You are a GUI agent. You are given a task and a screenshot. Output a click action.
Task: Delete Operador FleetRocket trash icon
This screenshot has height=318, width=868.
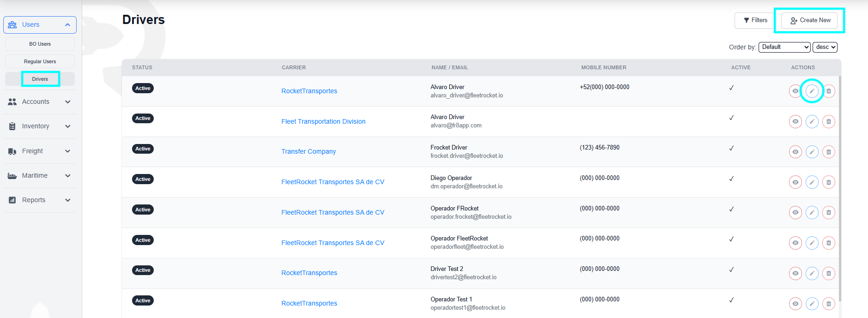[x=829, y=243]
